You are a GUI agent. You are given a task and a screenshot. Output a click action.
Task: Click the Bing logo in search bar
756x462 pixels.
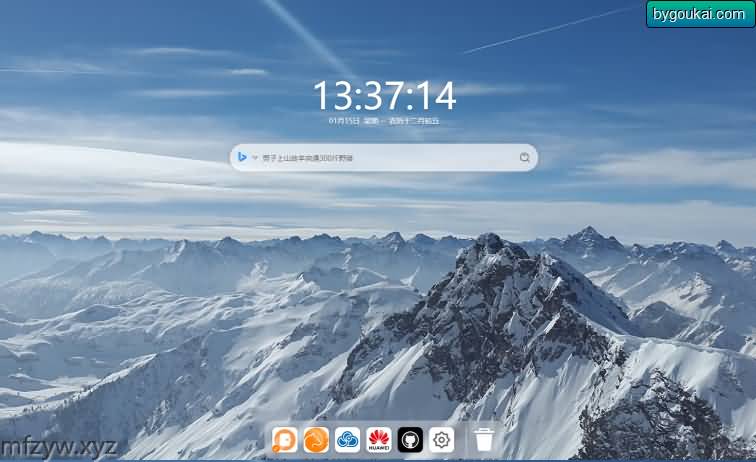[x=242, y=157]
